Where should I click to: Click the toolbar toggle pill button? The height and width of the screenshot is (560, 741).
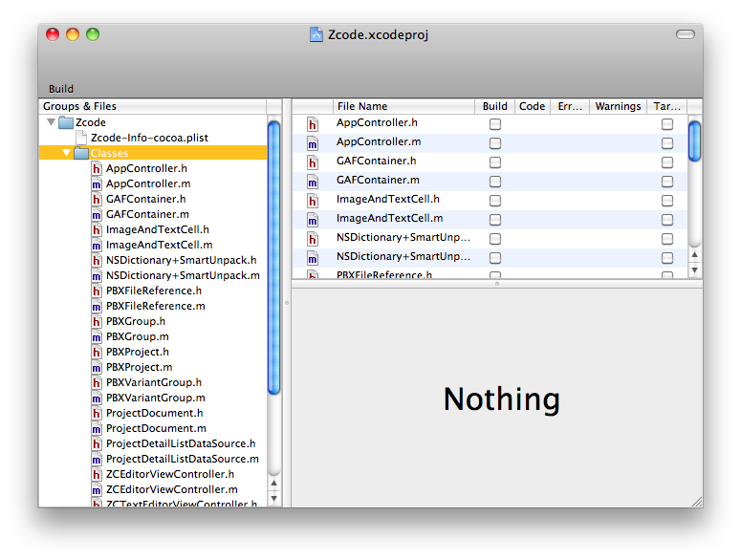686,34
